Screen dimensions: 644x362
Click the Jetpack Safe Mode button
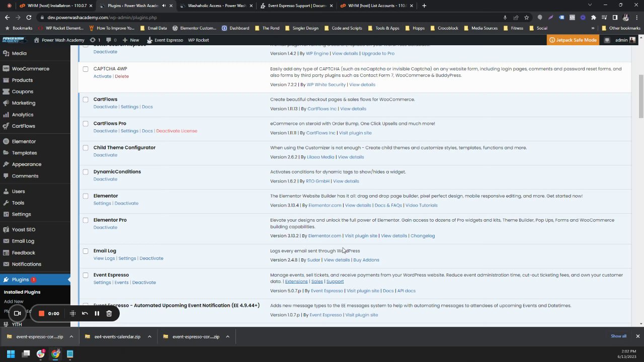[x=573, y=40]
